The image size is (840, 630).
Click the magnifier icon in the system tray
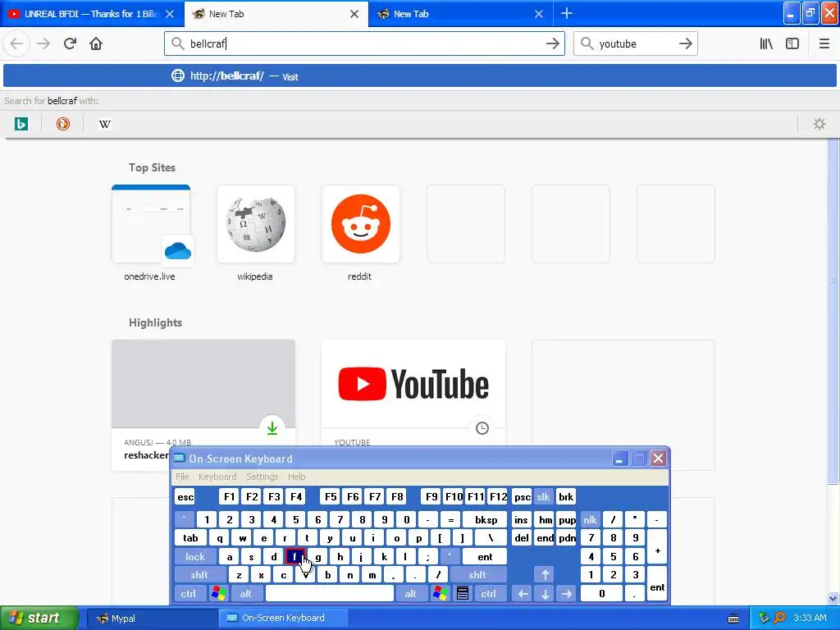[780, 618]
